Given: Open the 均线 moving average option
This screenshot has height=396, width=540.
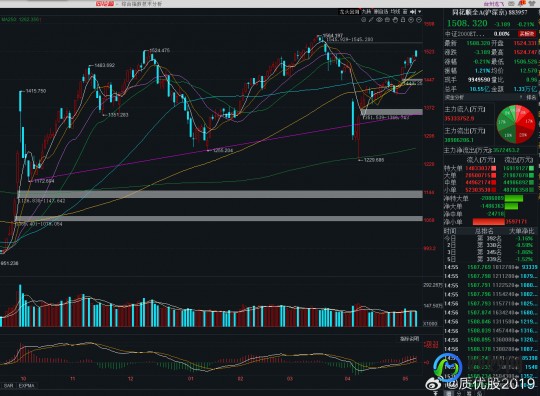Looking at the screenshot, I should tap(395, 12).
